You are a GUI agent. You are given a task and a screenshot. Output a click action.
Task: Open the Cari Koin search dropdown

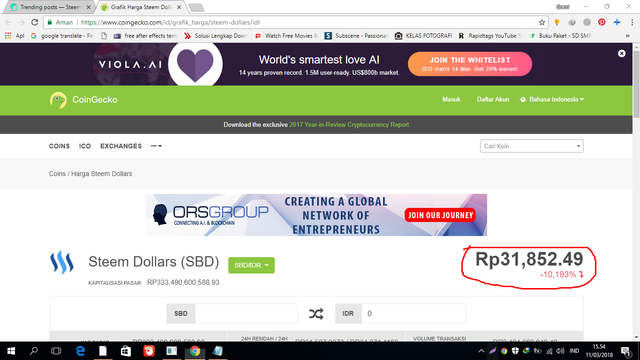coord(531,146)
